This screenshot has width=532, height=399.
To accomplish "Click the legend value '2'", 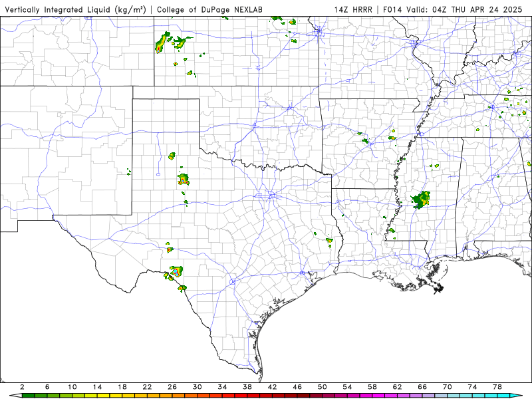I will click(22, 387).
